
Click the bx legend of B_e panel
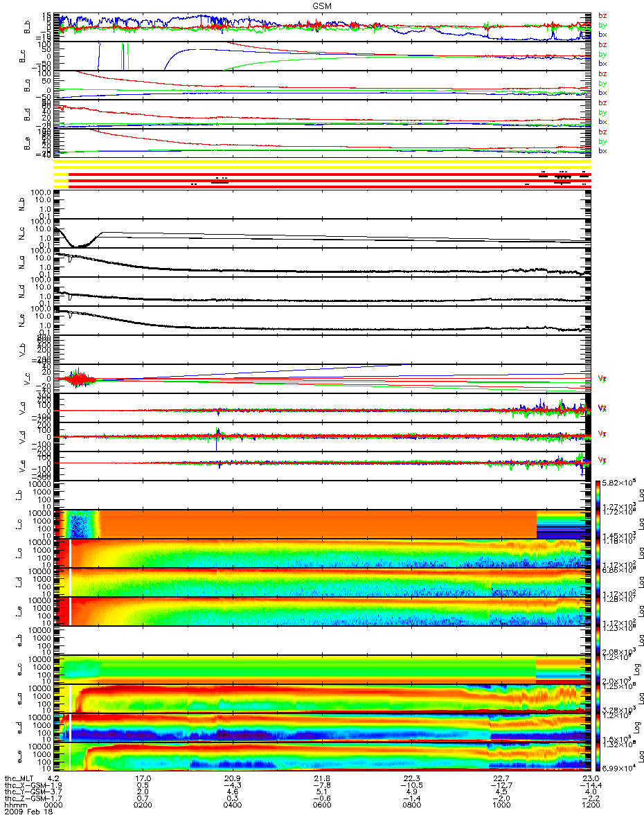pyautogui.click(x=602, y=151)
